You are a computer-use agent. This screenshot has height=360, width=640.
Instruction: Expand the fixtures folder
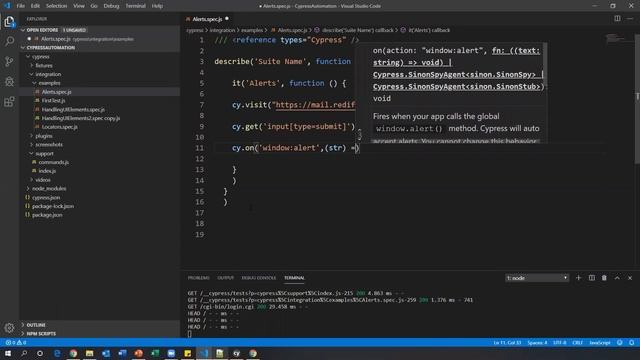[x=44, y=65]
